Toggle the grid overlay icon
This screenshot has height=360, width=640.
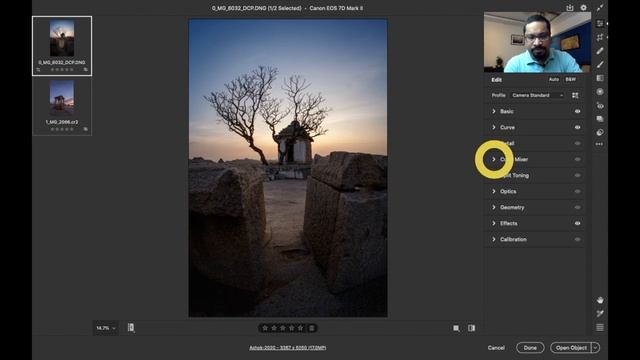click(600, 327)
